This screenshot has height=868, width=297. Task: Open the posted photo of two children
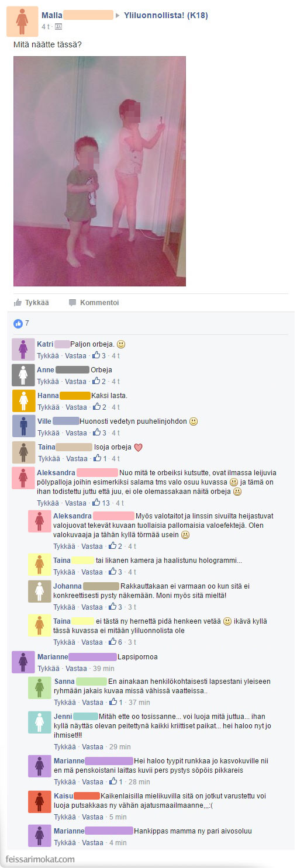pos(99,171)
